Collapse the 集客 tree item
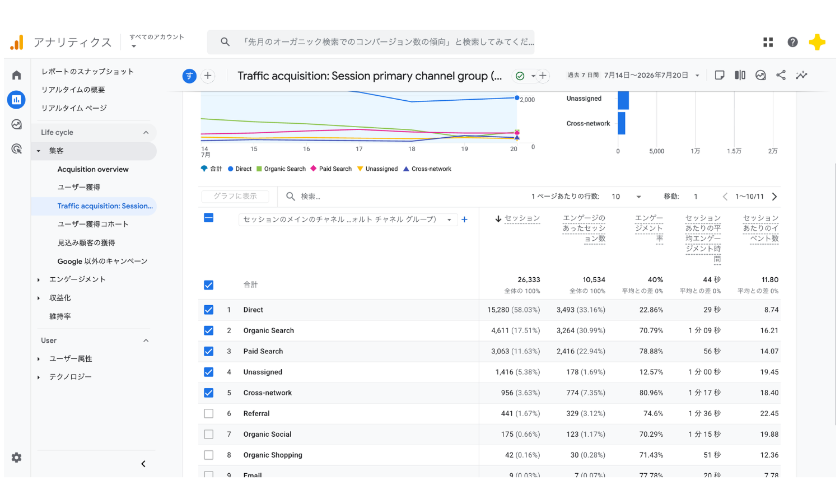840x504 pixels. 39,151
